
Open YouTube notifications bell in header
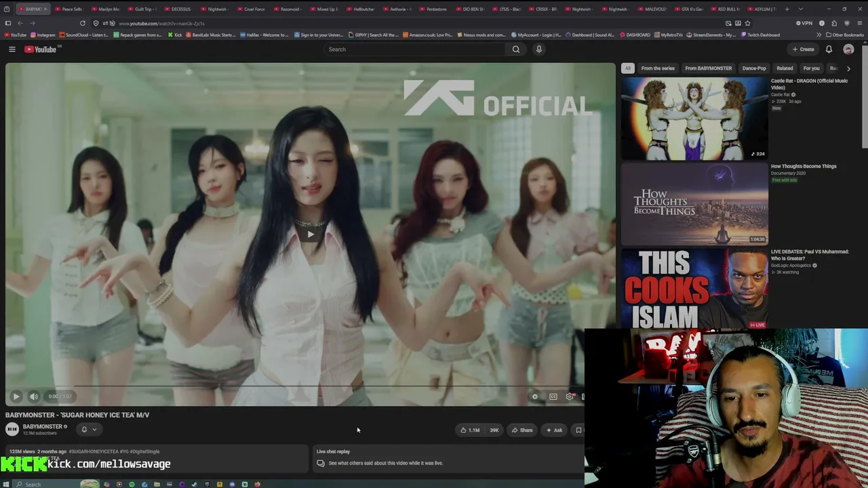(x=829, y=49)
